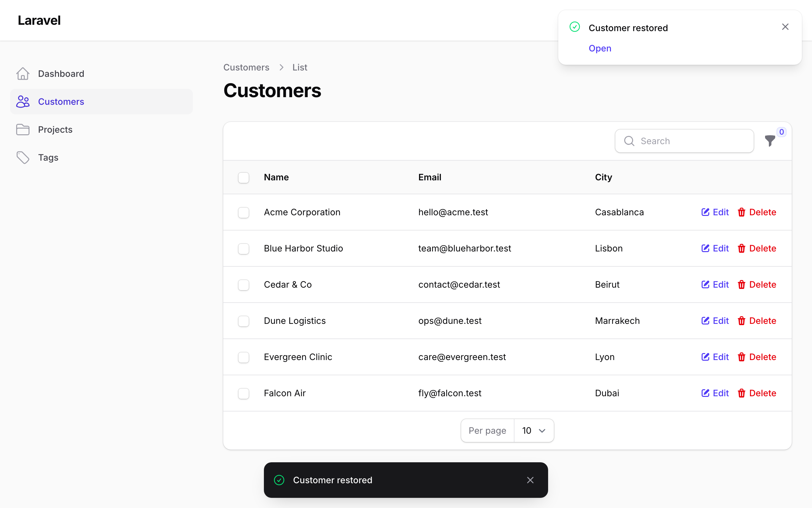Click the Projects folder icon in sidebar
The height and width of the screenshot is (508, 812).
[x=23, y=129]
